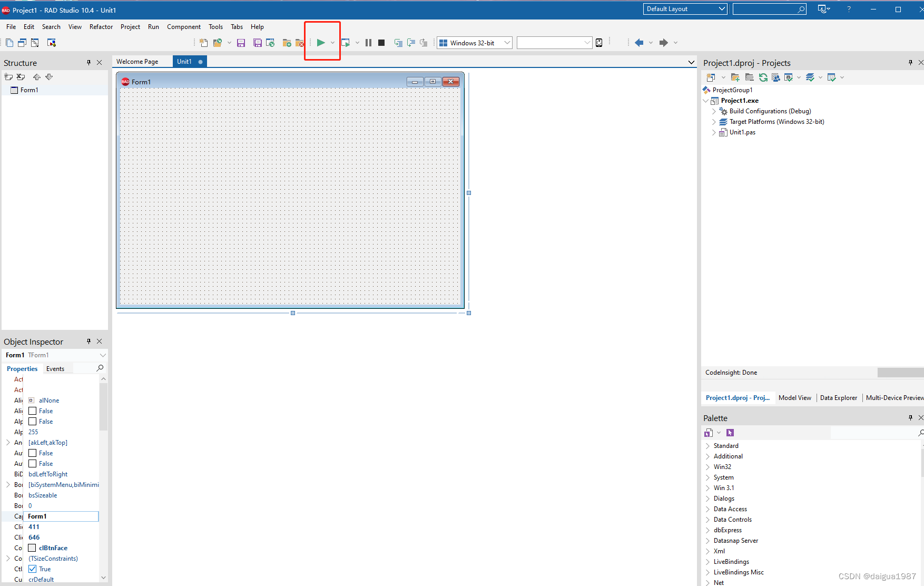Open the Tools menu
Screen dimensions: 924x586
pyautogui.click(x=215, y=27)
